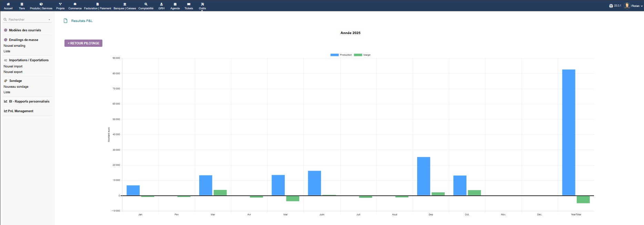The image size is (644, 225).
Task: Open PnL Management
Action: coord(21,111)
